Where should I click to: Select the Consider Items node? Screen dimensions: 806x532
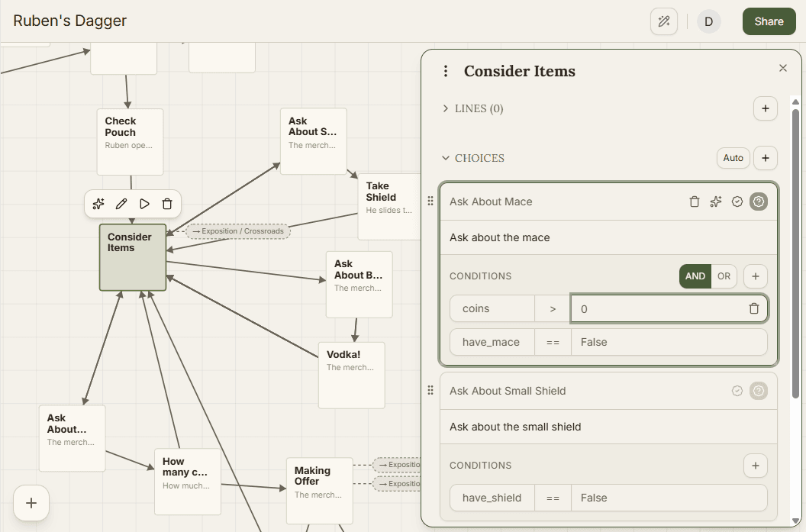133,257
